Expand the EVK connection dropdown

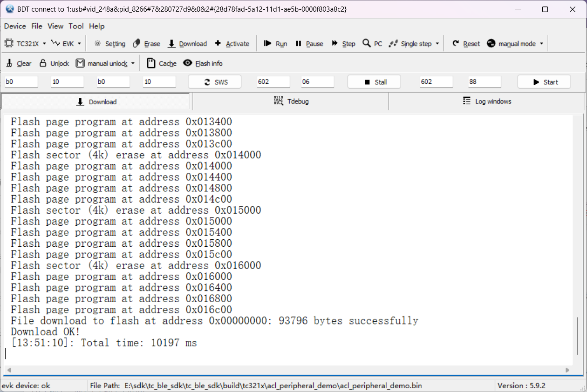(x=79, y=43)
